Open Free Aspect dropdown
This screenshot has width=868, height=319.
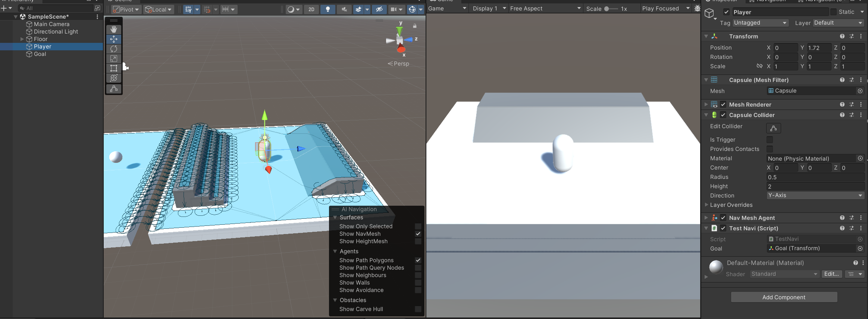545,9
